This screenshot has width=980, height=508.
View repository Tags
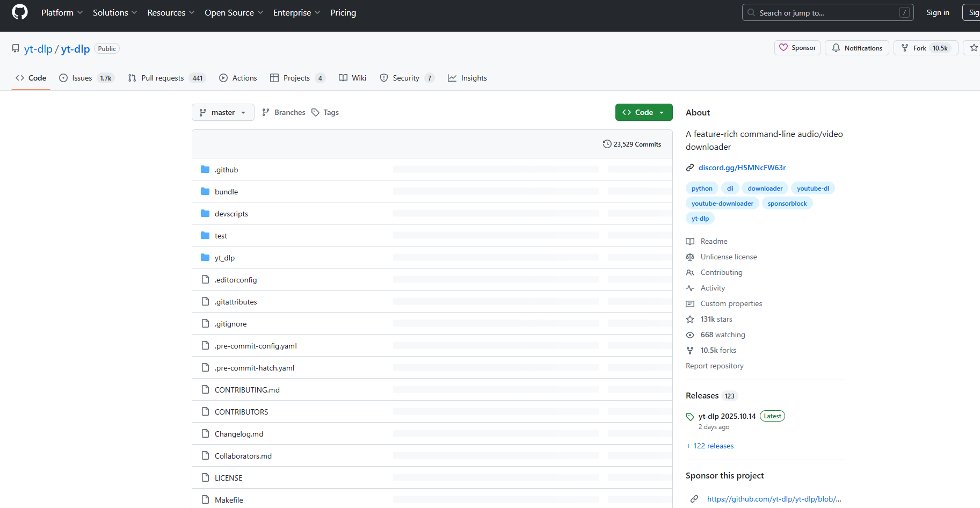point(325,112)
